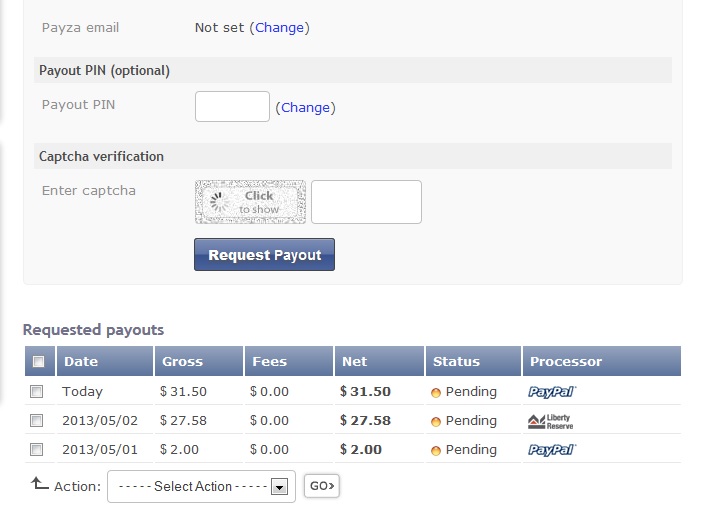
Task: Click pending status icon for $27.58 payout
Action: 436,422
